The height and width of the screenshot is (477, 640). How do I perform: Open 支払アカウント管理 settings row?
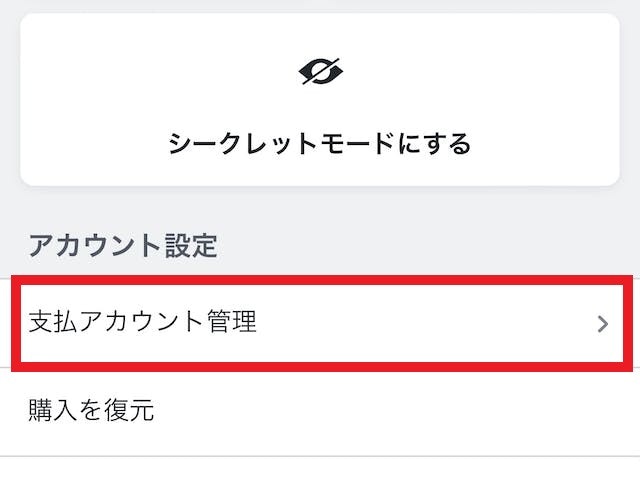[144, 322]
